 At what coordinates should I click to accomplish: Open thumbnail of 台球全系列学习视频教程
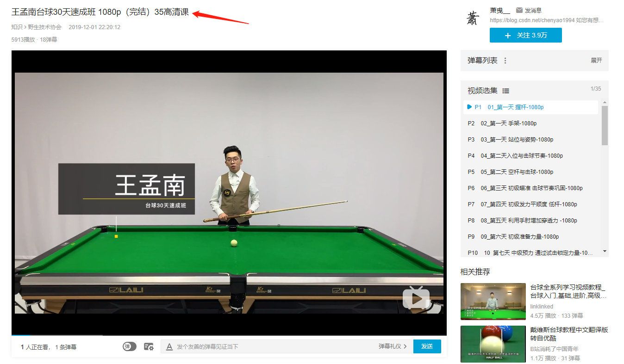click(x=493, y=302)
